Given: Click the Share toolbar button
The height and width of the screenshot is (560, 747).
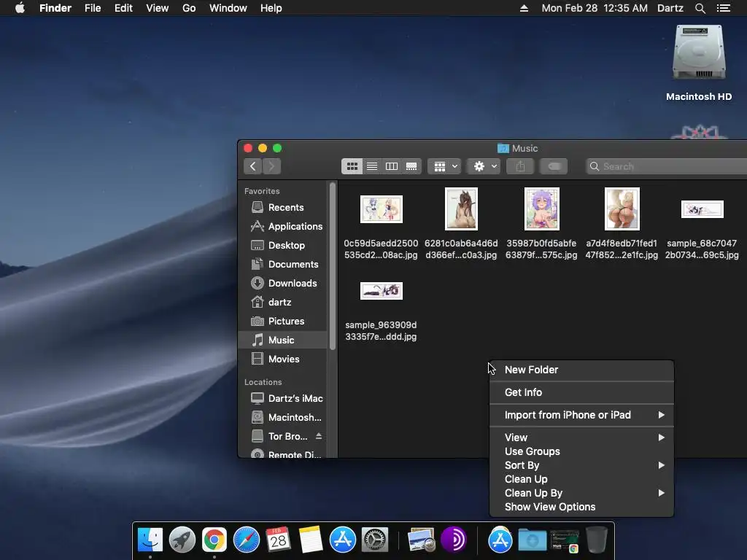Looking at the screenshot, I should click(x=520, y=166).
